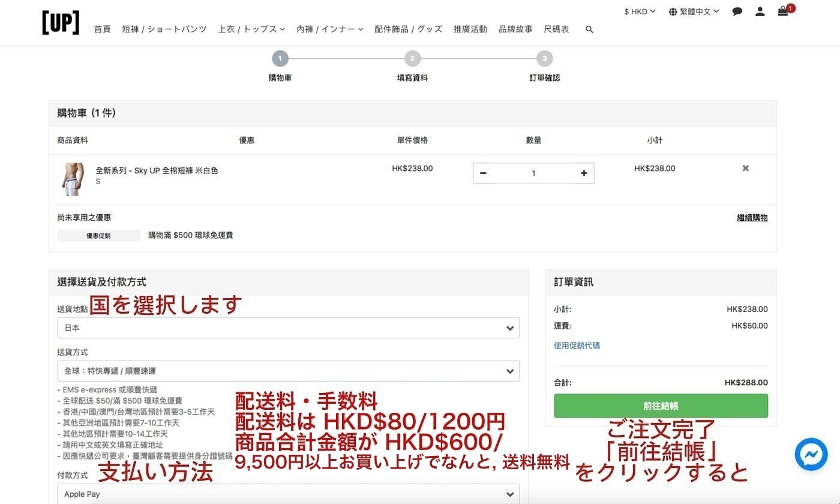Open the user account icon
The width and height of the screenshot is (840, 504).
point(760,11)
